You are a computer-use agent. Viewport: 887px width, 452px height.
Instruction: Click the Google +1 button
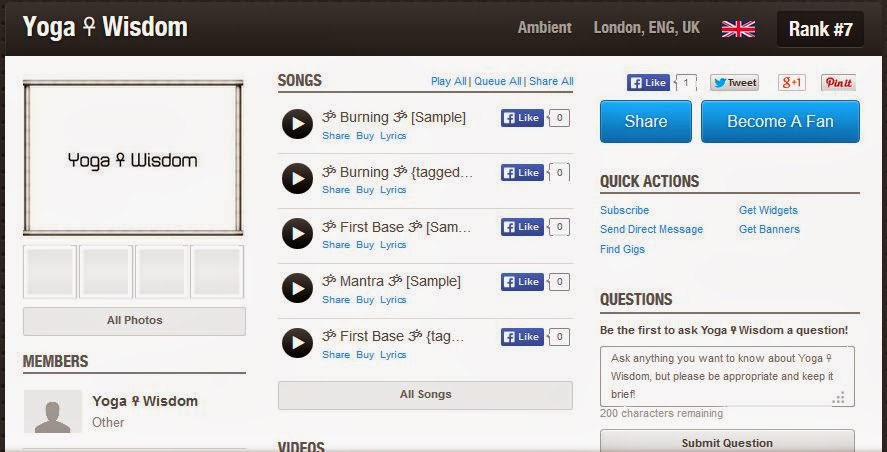pos(791,83)
